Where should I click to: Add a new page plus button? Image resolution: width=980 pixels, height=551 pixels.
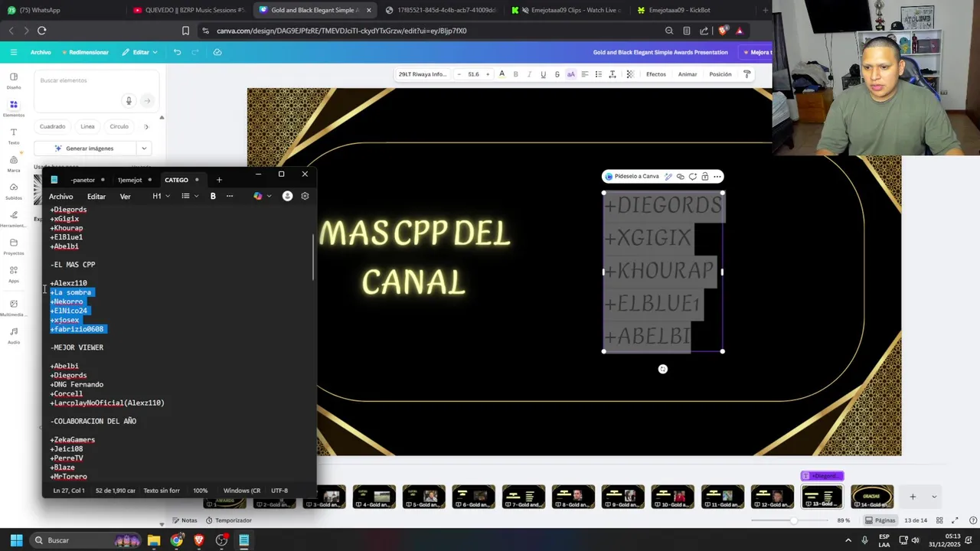click(913, 497)
